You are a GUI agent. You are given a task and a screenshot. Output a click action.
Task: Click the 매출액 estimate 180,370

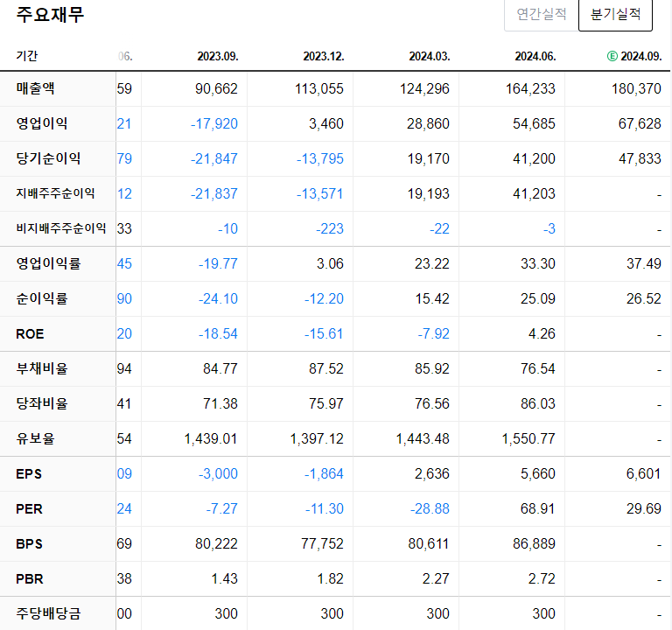point(636,88)
